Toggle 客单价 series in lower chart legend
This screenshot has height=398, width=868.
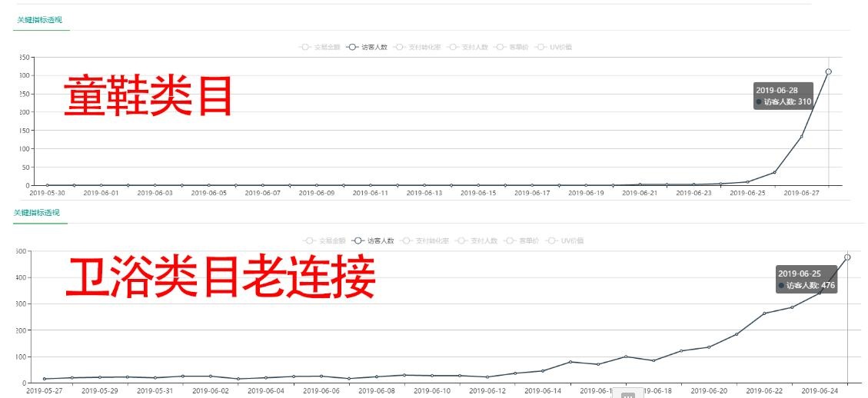[x=521, y=240]
